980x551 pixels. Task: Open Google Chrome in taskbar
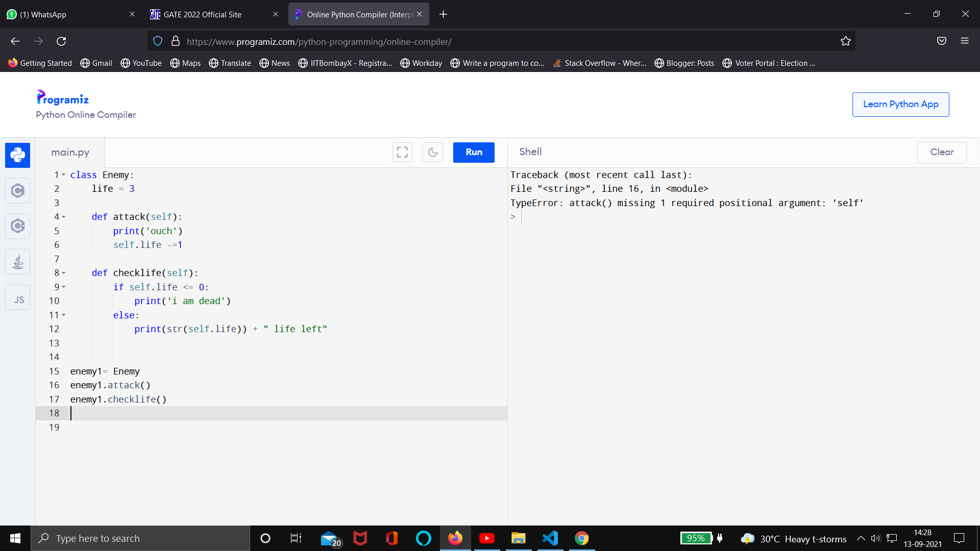(x=582, y=538)
